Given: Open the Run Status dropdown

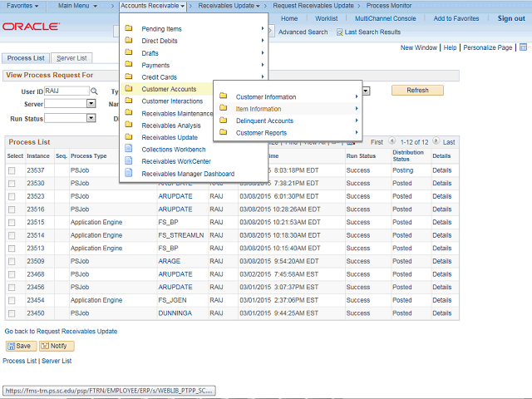Looking at the screenshot, I should (x=91, y=118).
